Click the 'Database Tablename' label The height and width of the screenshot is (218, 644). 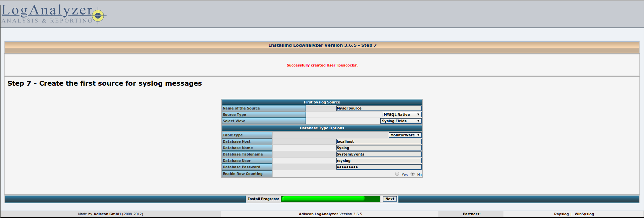(247, 154)
